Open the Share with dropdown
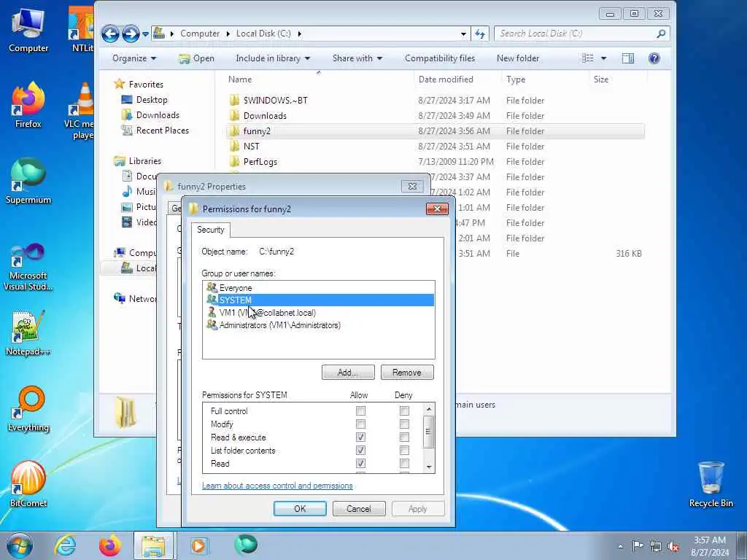747x560 pixels. (x=357, y=58)
